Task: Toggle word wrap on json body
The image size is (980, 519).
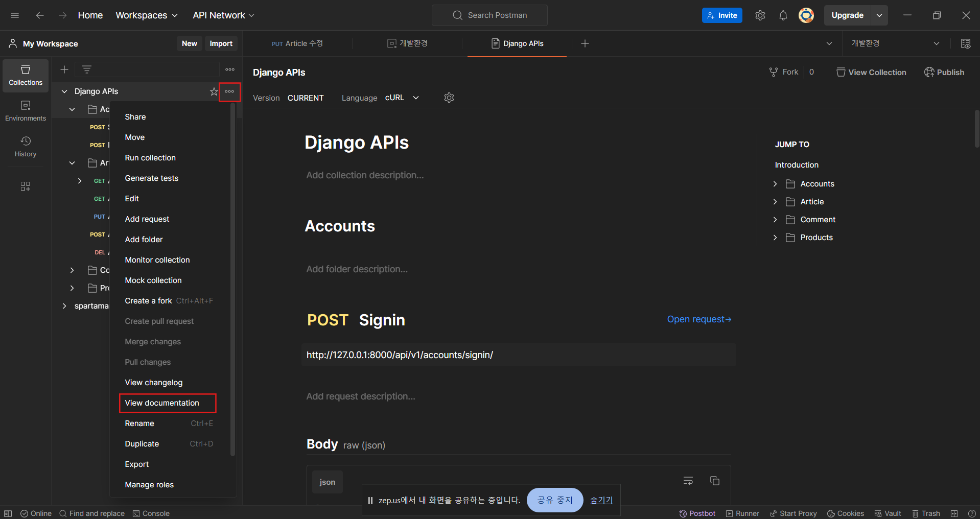Action: [x=688, y=481]
